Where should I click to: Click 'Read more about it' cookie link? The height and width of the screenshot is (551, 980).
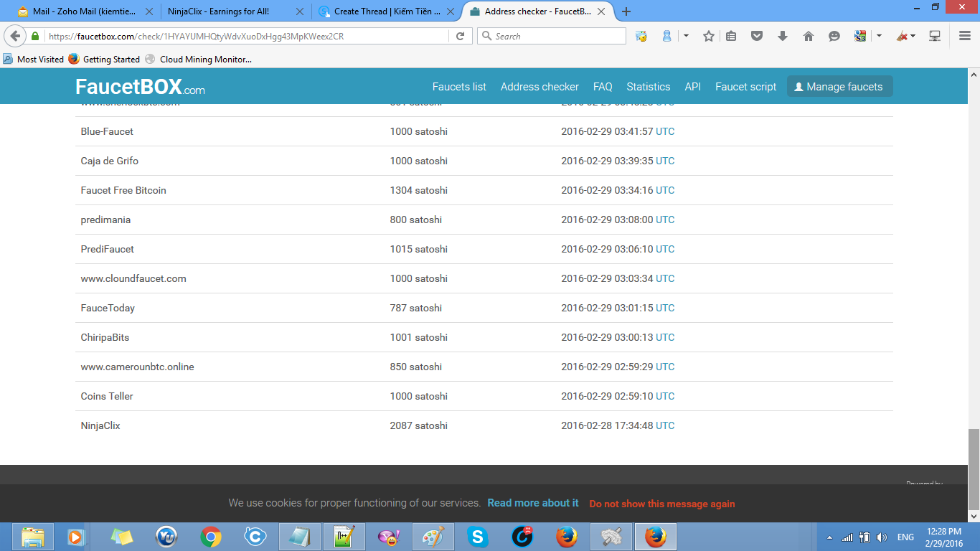click(x=533, y=503)
